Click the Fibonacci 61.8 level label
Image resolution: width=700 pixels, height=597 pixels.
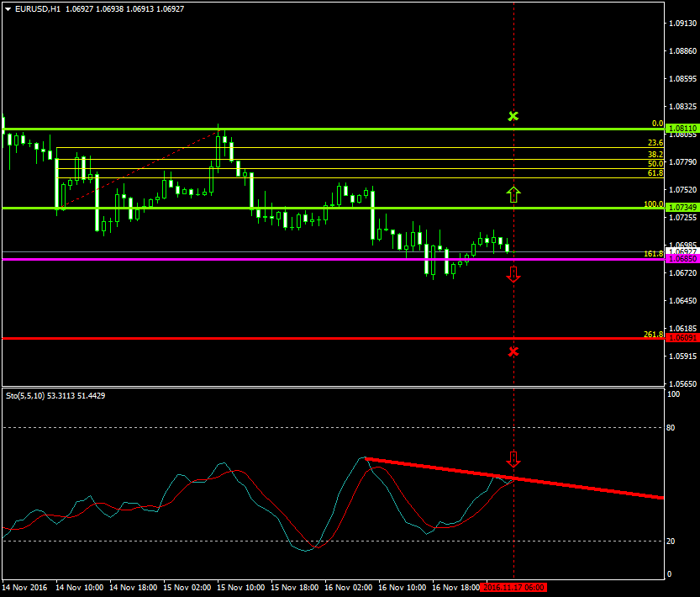(655, 173)
